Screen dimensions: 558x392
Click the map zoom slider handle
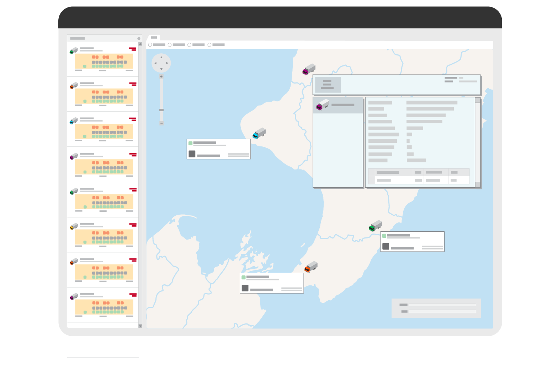pyautogui.click(x=161, y=110)
